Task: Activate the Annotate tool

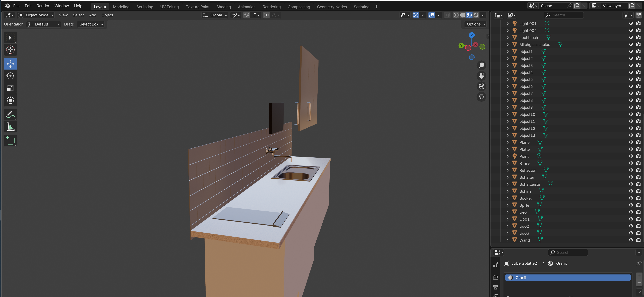Action: click(x=10, y=115)
